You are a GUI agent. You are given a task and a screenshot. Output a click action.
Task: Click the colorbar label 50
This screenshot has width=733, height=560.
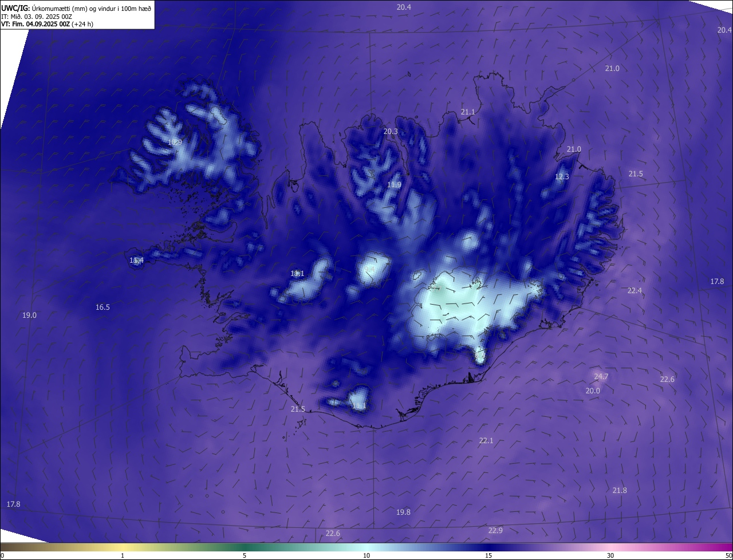(728, 556)
